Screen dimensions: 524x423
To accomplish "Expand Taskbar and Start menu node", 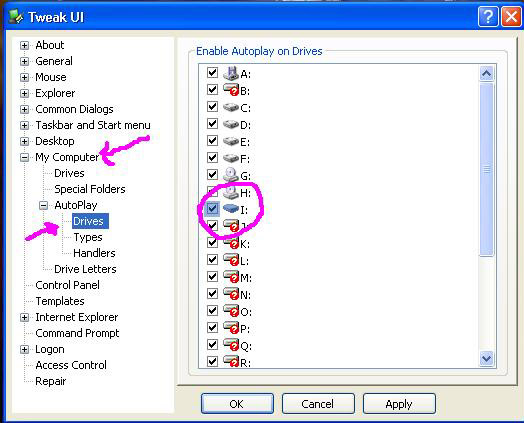I will pos(24,125).
